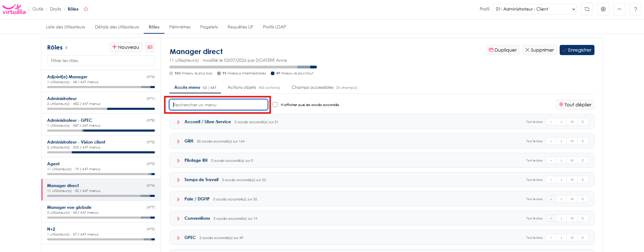The width and height of the screenshot is (644, 252).
Task: Show the Champs accessibles tab
Action: click(324, 87)
